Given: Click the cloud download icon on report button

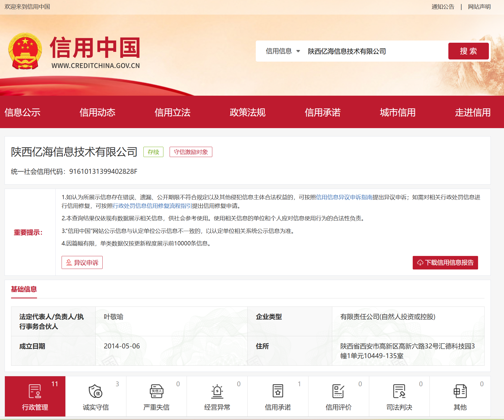Looking at the screenshot, I should (420, 263).
